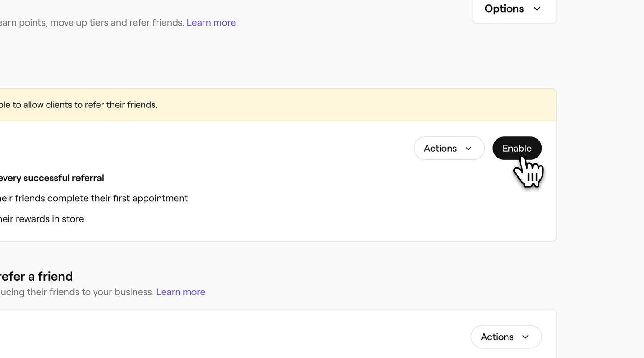Click the Actions button label next to Enable

[441, 147]
